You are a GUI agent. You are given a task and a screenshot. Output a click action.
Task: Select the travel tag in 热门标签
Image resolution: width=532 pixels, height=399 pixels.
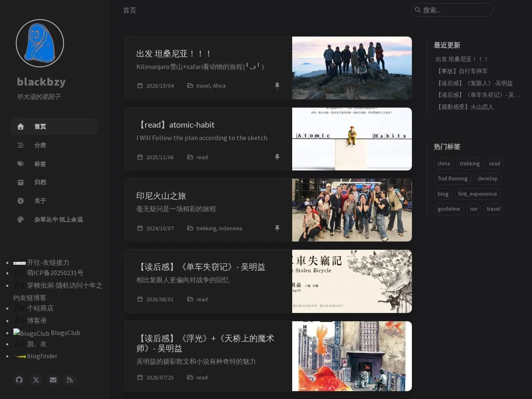493,209
